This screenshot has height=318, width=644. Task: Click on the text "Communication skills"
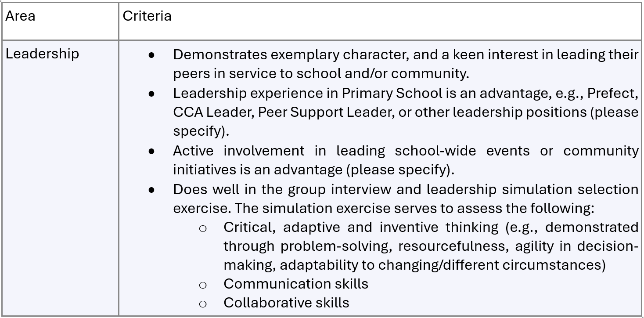click(295, 284)
